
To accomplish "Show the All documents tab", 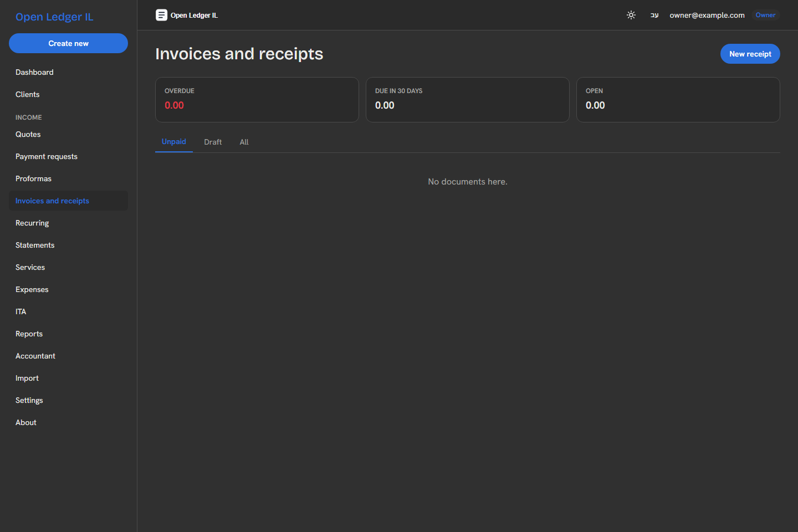I will click(244, 142).
